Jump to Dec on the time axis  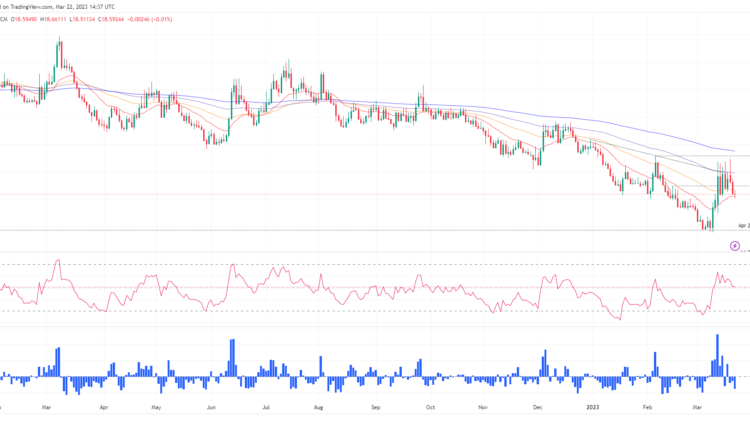coord(539,408)
